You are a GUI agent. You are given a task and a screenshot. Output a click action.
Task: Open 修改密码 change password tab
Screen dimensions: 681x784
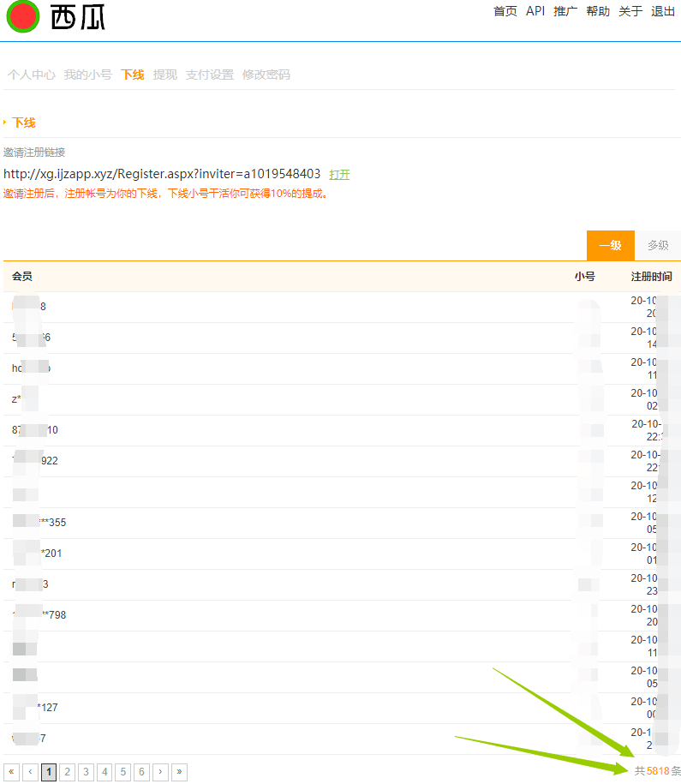(x=266, y=75)
